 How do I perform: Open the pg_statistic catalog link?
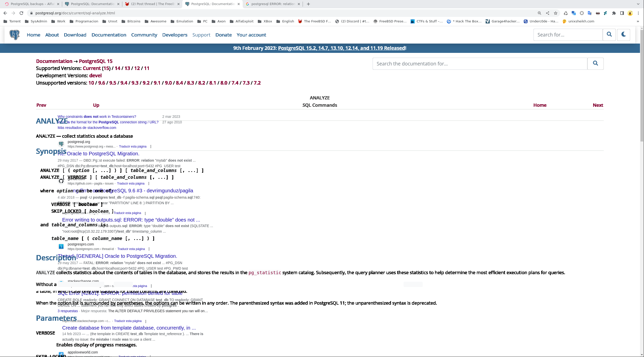(265, 273)
